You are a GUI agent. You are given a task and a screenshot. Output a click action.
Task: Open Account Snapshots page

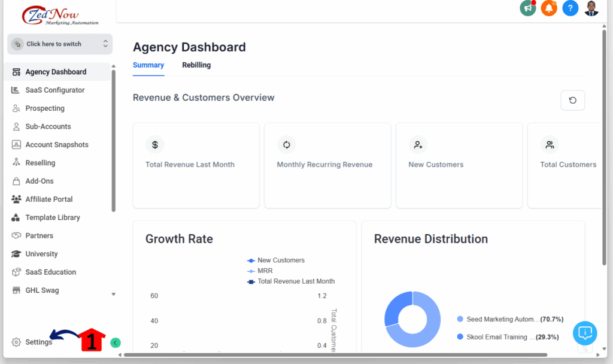57,145
